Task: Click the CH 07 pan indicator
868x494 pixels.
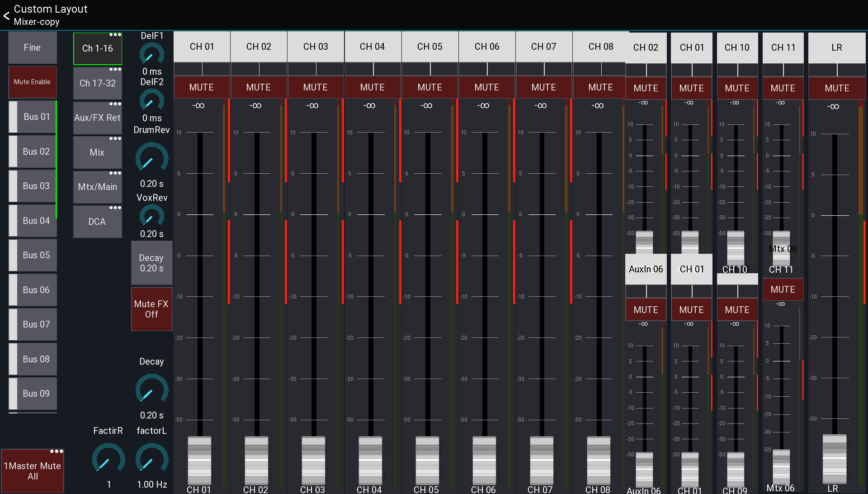Action: point(544,69)
